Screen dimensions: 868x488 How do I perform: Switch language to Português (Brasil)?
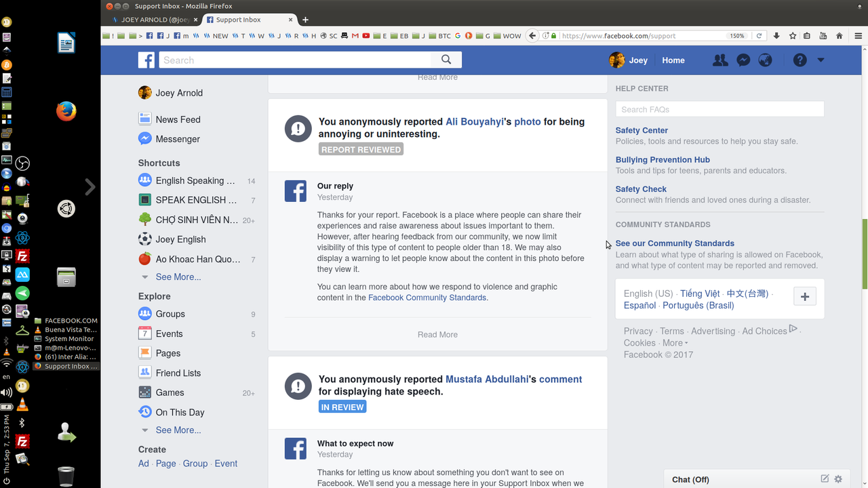[x=698, y=305]
